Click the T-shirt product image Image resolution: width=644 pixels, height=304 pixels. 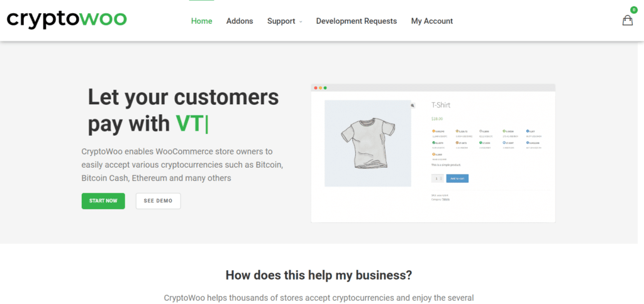(367, 143)
